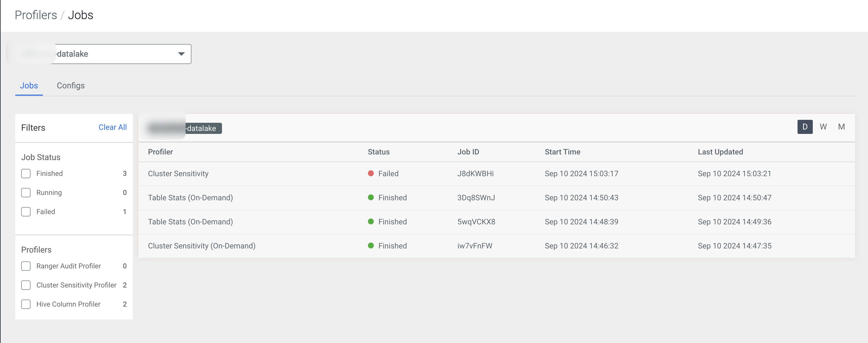Check the Finished job status filter

click(26, 174)
